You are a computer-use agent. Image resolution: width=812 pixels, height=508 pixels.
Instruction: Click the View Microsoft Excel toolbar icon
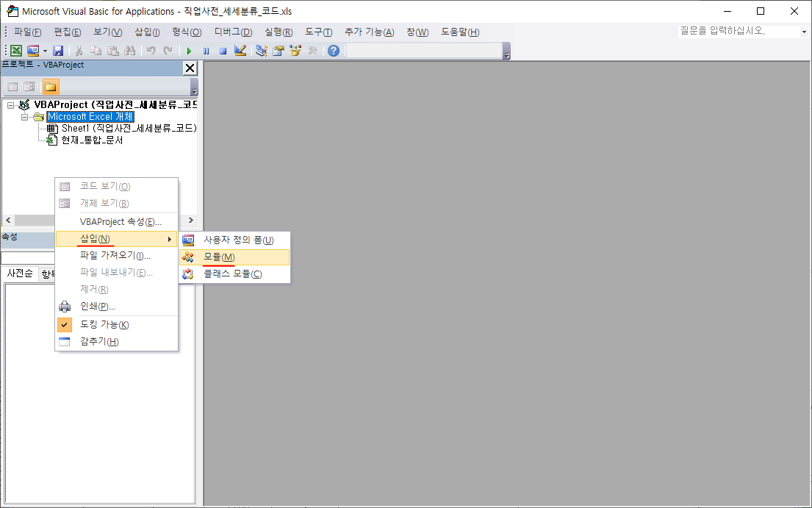click(x=16, y=51)
